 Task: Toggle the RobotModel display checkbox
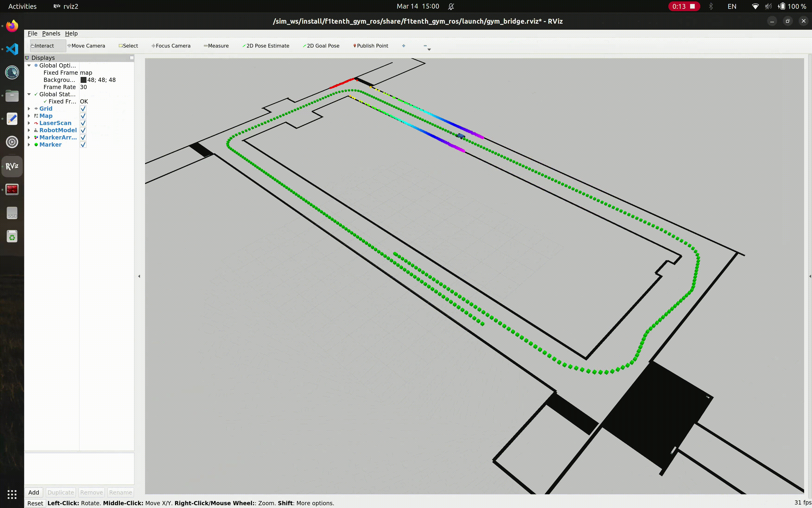[83, 130]
